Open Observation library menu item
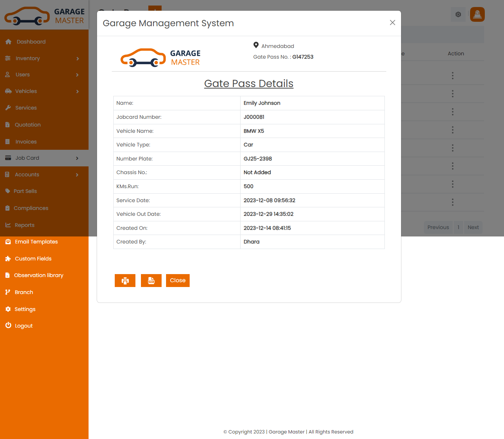 pyautogui.click(x=38, y=275)
